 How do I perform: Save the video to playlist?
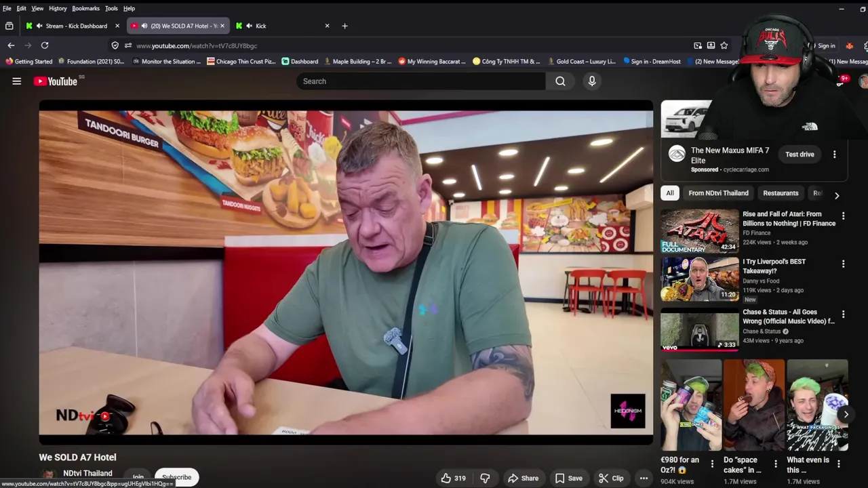coord(568,478)
